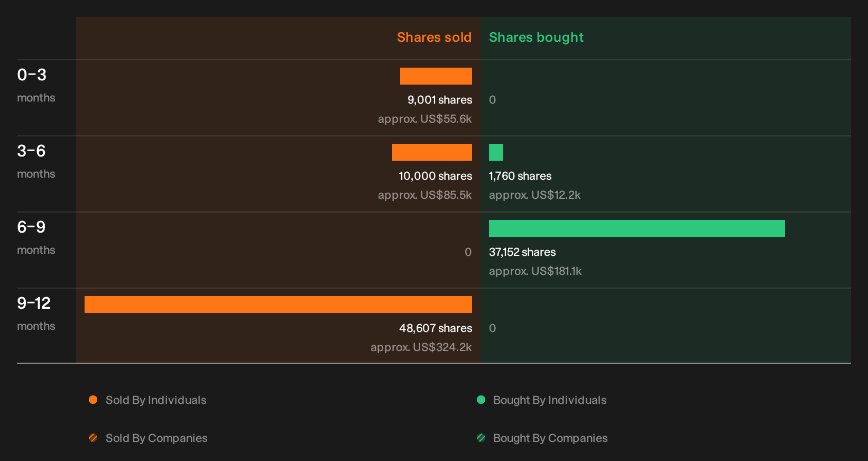
Task: Select the Bought By Companies legend label
Action: click(550, 438)
